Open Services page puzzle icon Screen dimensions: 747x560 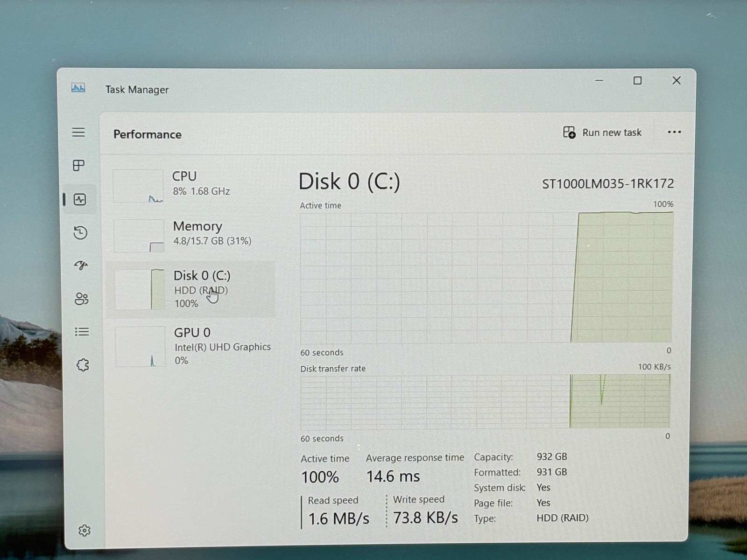tap(83, 365)
